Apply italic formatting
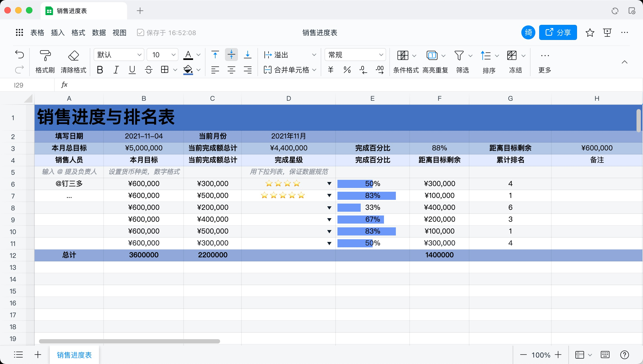This screenshot has height=364, width=643. tap(116, 70)
